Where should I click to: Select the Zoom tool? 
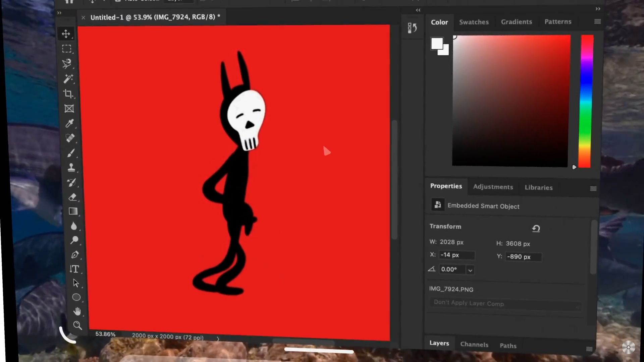pyautogui.click(x=77, y=325)
